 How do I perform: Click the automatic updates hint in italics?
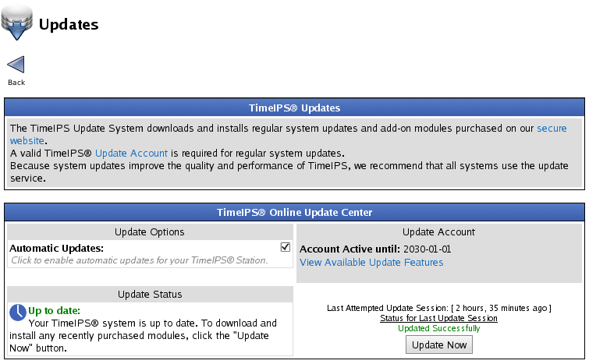[139, 260]
